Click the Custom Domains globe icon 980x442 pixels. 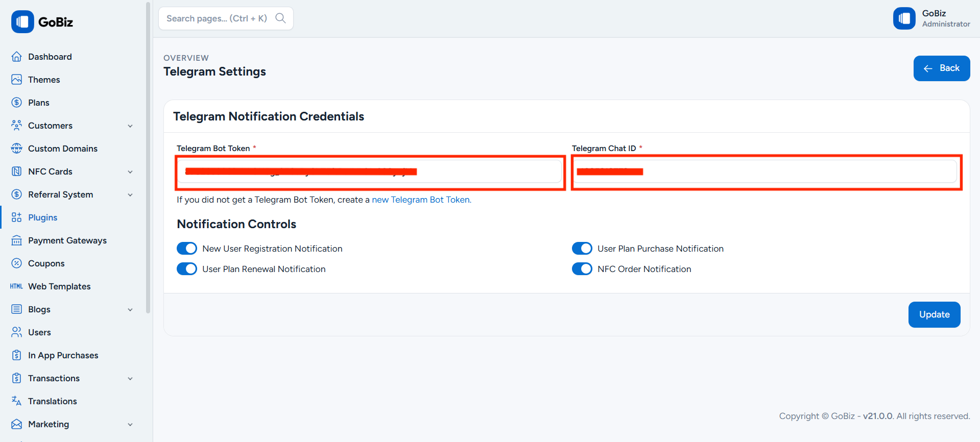(17, 149)
